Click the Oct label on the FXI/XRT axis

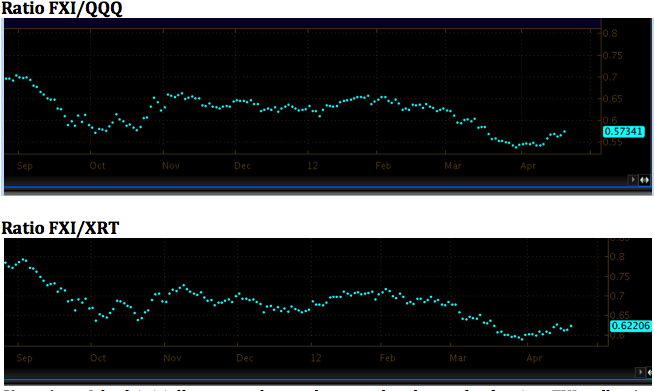click(x=98, y=358)
